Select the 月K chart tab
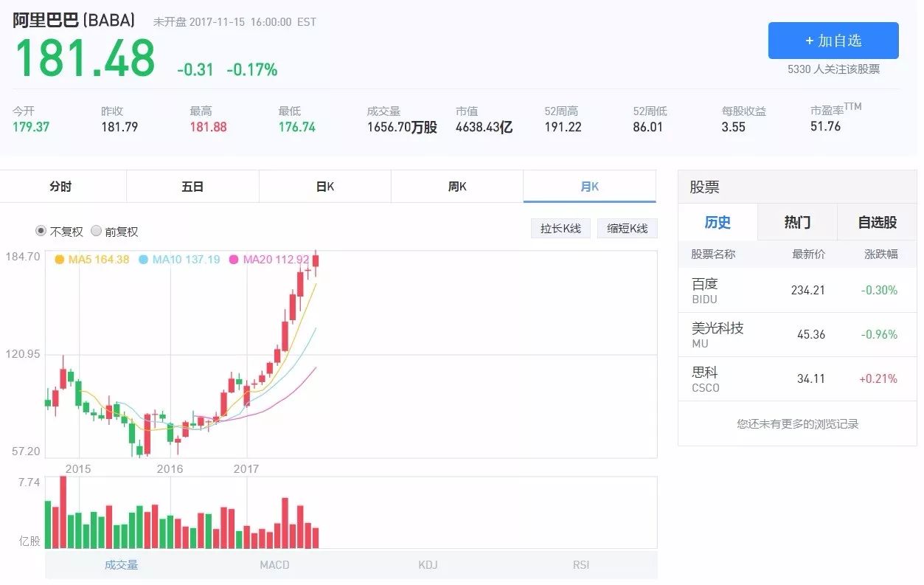 (590, 187)
